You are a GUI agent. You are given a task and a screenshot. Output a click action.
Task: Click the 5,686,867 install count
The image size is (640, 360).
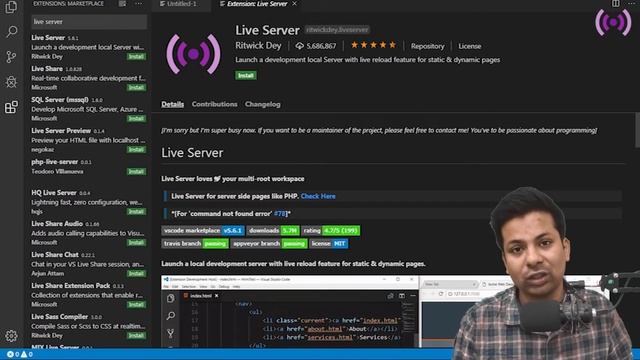tap(316, 46)
